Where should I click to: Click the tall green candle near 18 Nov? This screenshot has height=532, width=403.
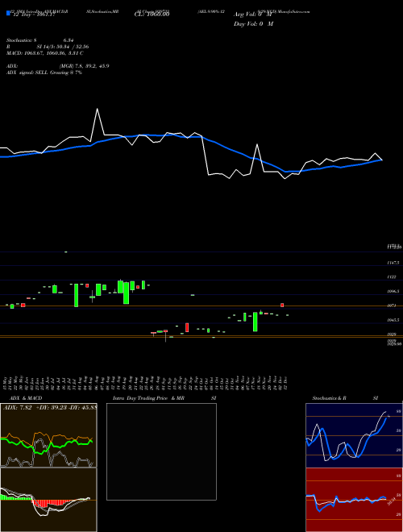coord(255,322)
